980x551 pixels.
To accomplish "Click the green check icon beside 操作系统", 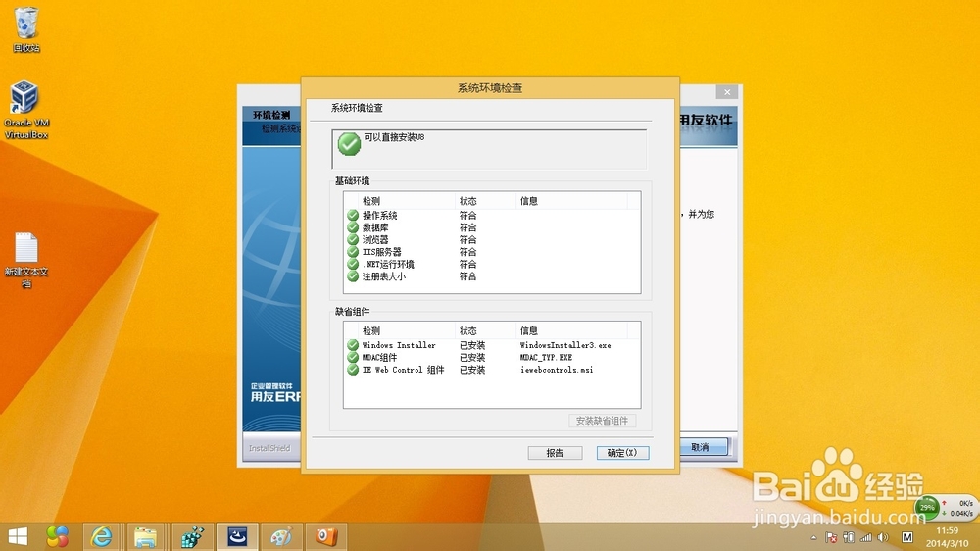I will (x=353, y=215).
